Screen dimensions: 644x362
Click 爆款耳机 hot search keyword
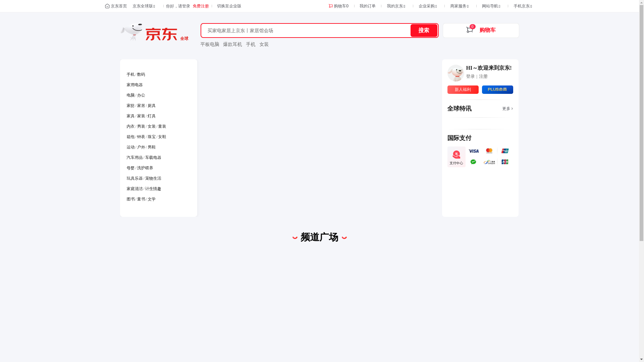(x=232, y=44)
